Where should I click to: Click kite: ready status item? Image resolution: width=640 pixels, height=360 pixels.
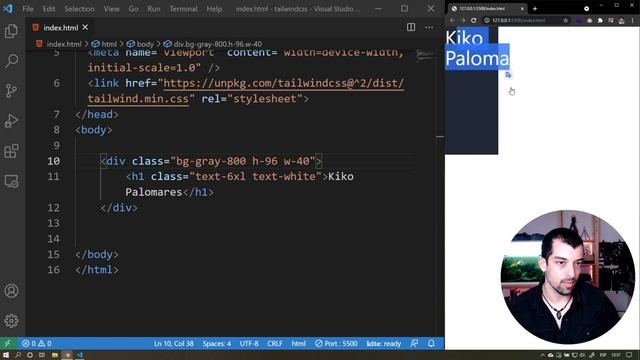pyautogui.click(x=384, y=343)
